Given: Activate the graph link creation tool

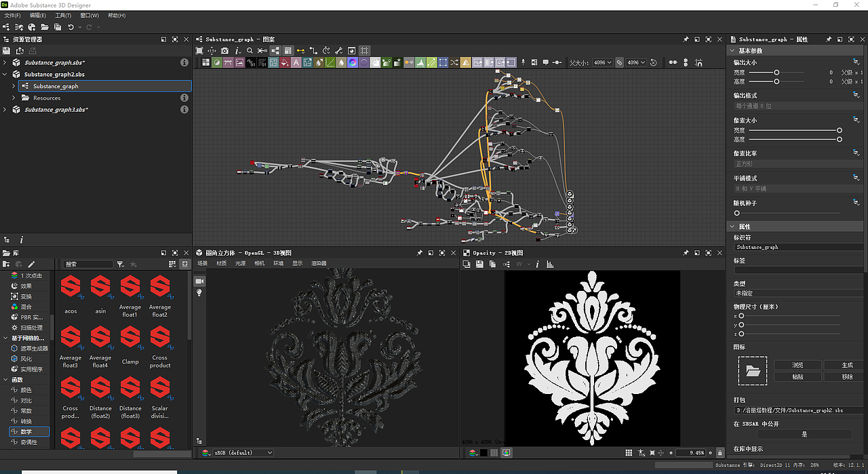Looking at the screenshot, I should pos(300,50).
